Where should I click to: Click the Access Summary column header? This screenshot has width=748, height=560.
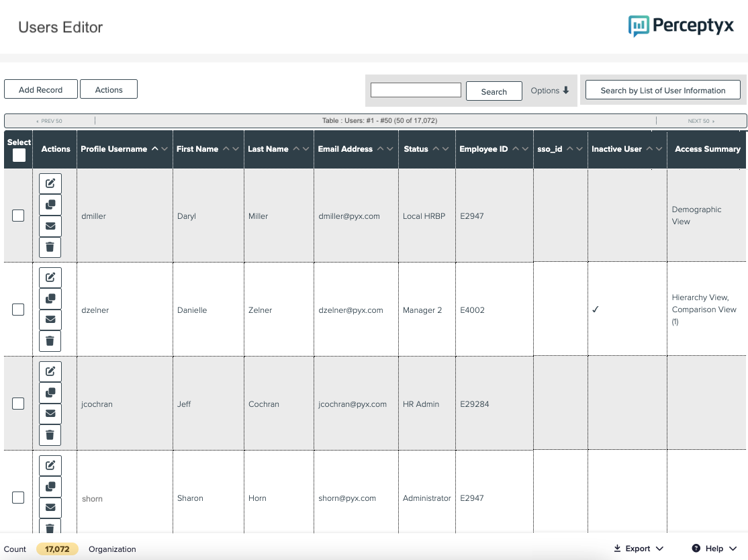(x=708, y=149)
